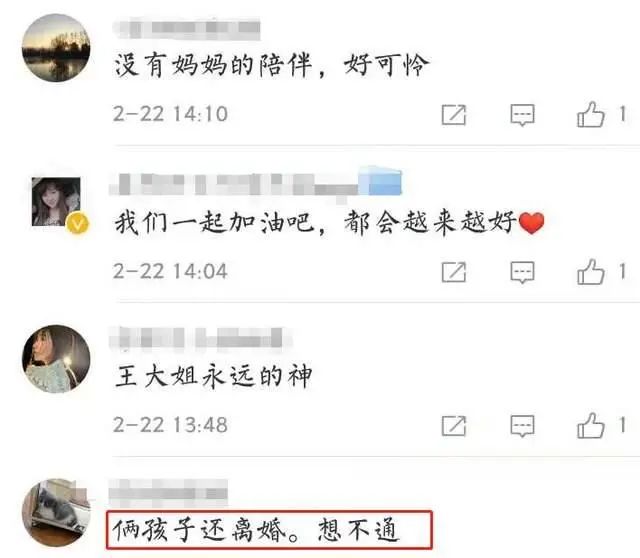Screen dimensions: 640x558
Task: Select the comment 王大姐永远的神
Action: click(x=213, y=376)
